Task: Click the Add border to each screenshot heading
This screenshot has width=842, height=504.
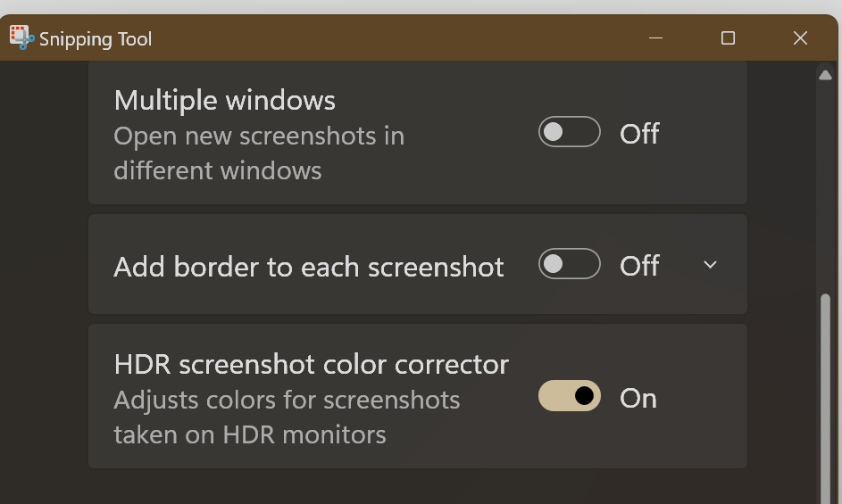Action: (309, 267)
